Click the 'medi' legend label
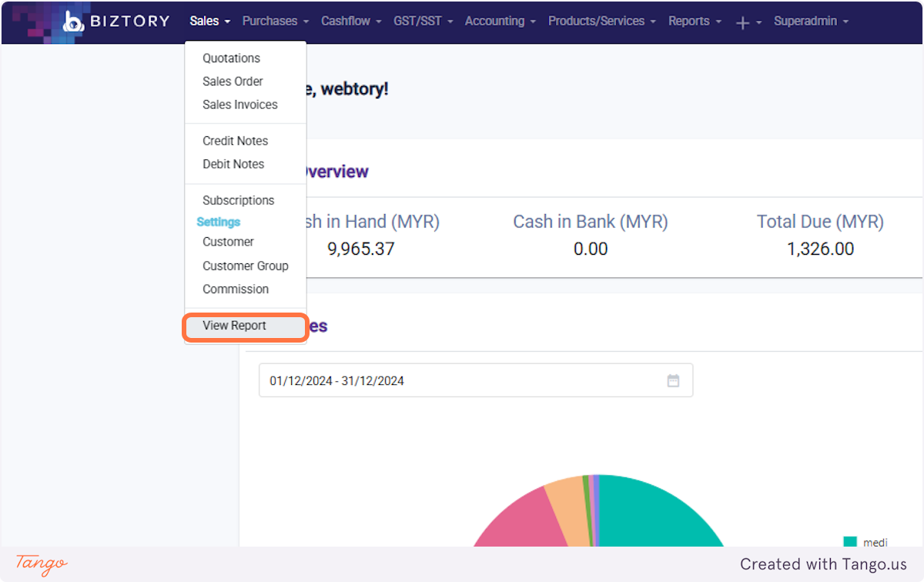The width and height of the screenshot is (924, 582). 875,543
